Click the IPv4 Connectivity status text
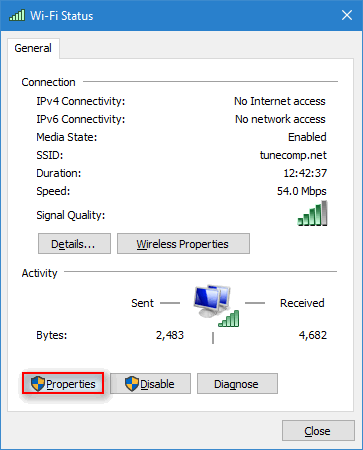Viewport: 363px width, 450px height. point(280,101)
